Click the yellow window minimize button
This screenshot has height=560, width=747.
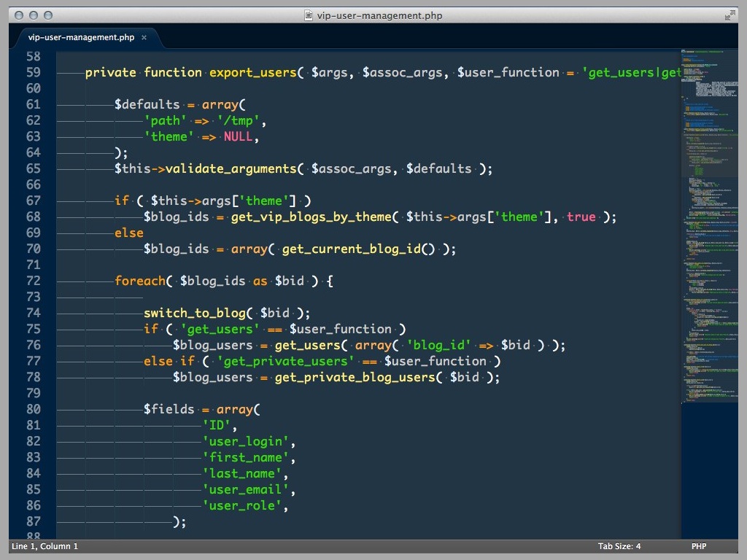click(x=34, y=15)
